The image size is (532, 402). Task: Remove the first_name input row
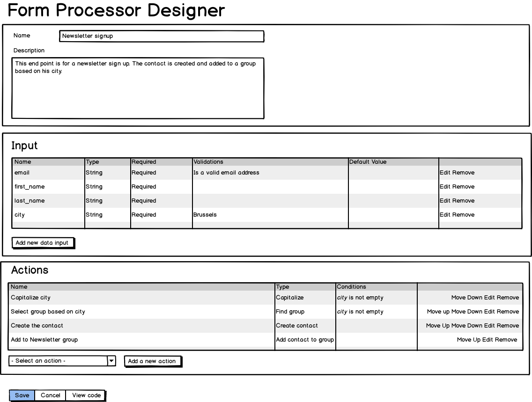click(463, 187)
